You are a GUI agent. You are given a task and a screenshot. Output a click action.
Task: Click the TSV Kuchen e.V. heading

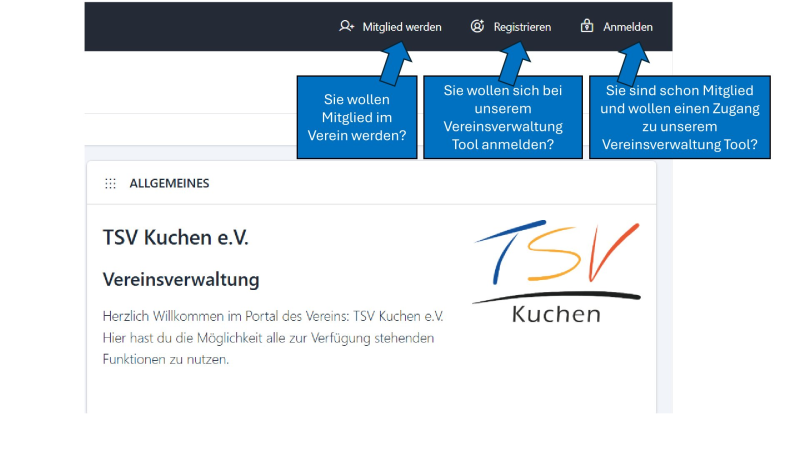(x=176, y=238)
